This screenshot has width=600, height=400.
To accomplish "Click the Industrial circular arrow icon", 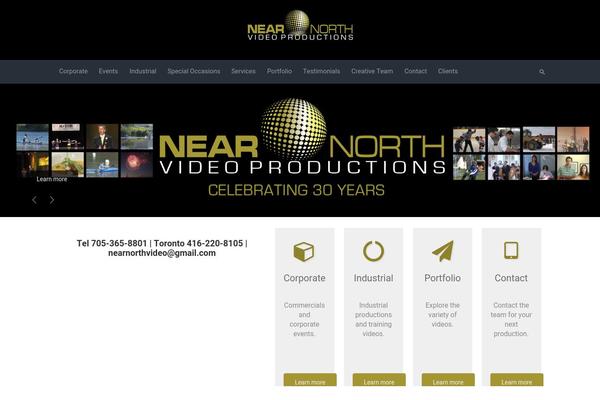I will click(x=373, y=251).
